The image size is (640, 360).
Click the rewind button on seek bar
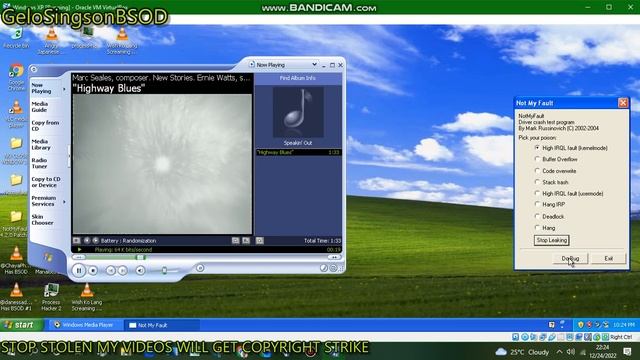pyautogui.click(x=79, y=257)
